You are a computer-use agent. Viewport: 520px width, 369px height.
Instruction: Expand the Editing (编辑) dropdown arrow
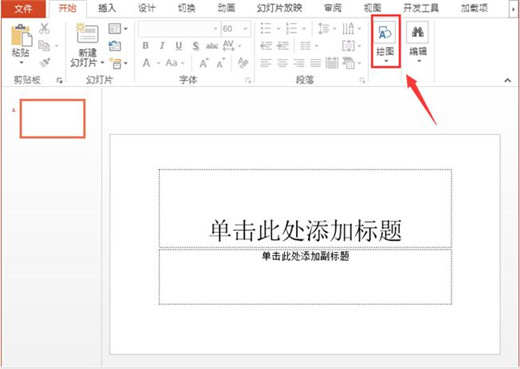[419, 61]
